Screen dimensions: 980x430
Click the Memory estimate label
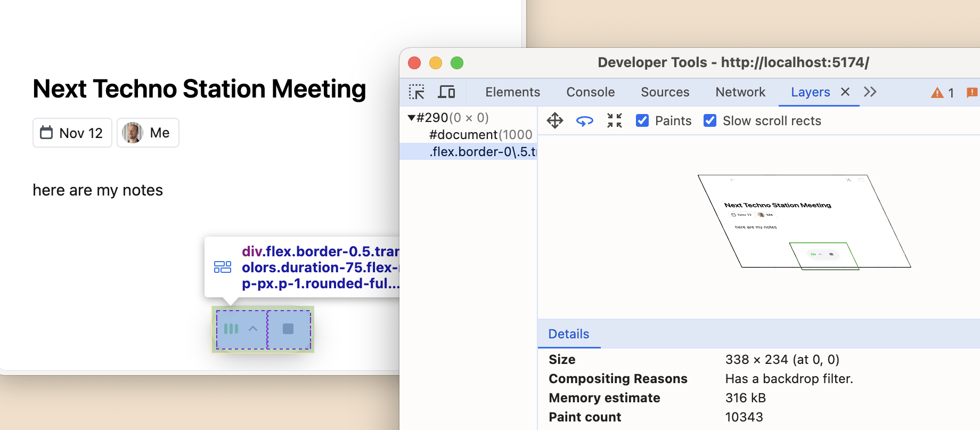[605, 398]
